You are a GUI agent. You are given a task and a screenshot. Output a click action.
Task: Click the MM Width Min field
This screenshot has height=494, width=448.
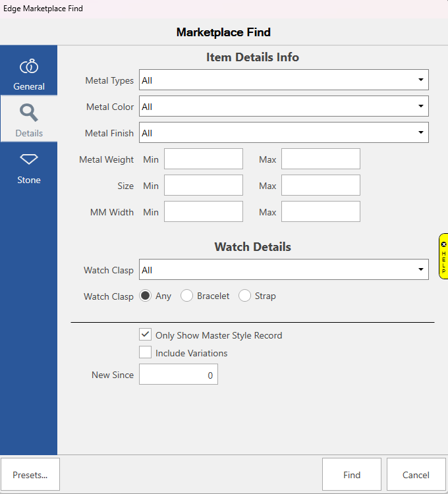[x=204, y=212]
